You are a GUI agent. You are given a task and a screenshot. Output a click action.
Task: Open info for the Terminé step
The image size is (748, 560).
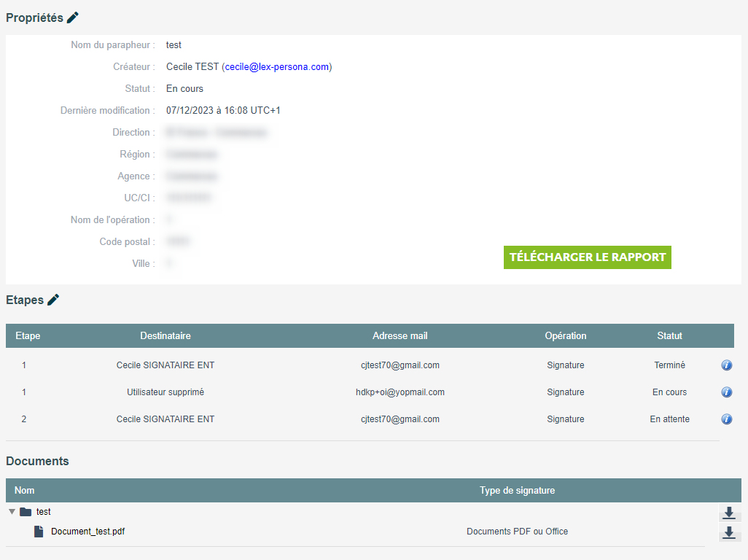coord(726,365)
